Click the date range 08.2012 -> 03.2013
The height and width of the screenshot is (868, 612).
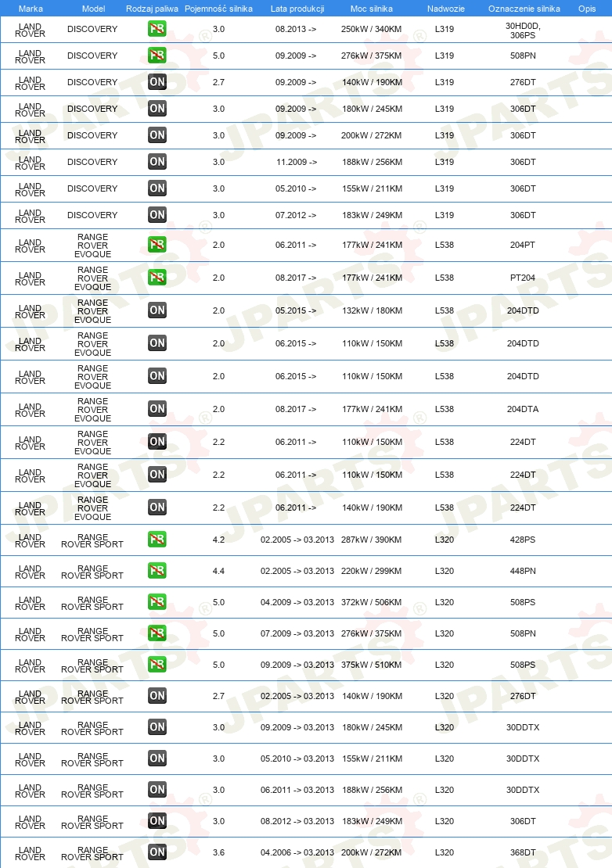[297, 821]
